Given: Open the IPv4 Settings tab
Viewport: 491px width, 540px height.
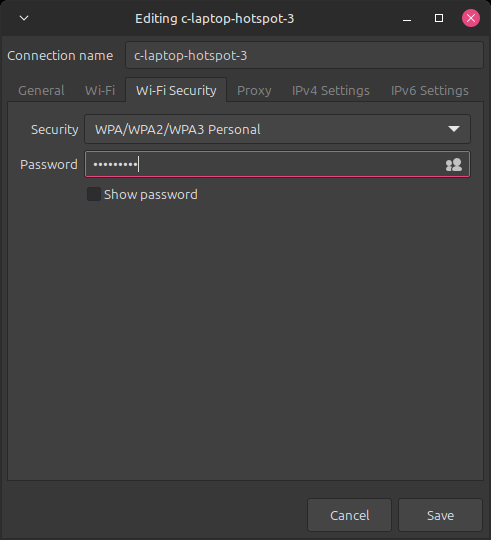Looking at the screenshot, I should [331, 91].
